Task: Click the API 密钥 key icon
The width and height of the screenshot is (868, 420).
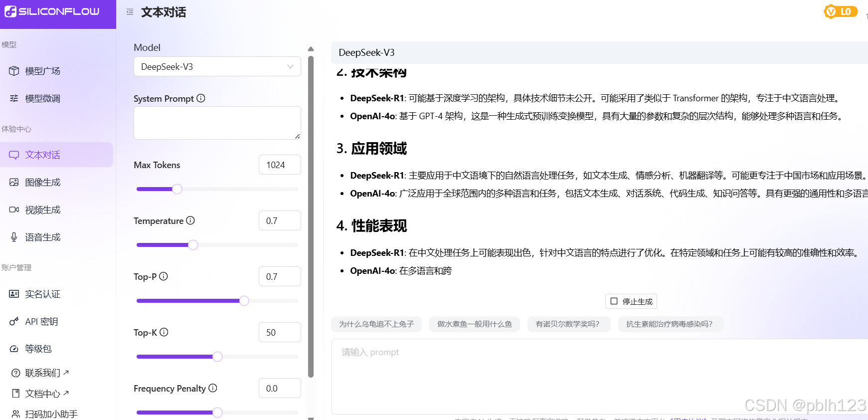Action: [14, 321]
